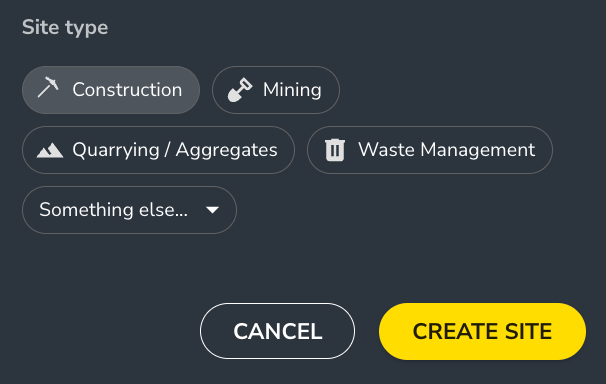Click the yellow CREATE SITE button
606x384 pixels.
[482, 331]
